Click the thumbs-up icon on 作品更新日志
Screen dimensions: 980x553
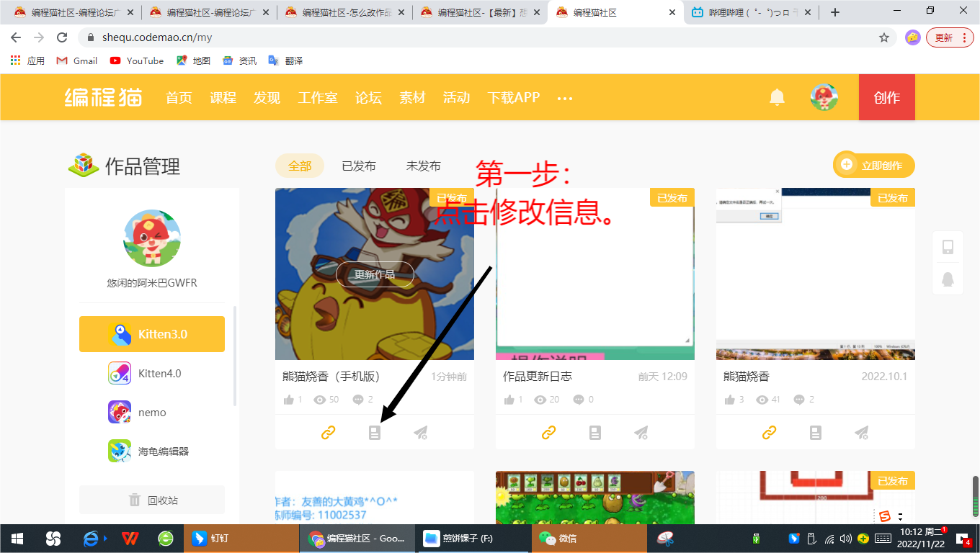tap(509, 400)
